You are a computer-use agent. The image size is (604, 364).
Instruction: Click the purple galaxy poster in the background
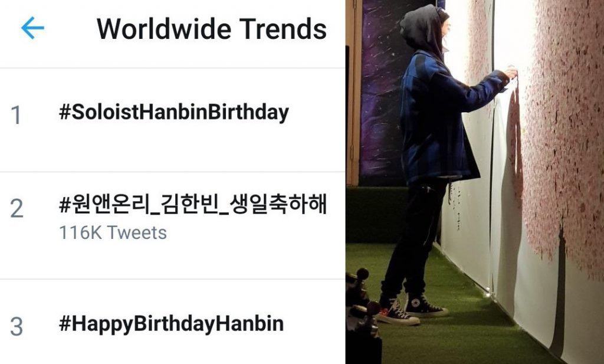(x=382, y=93)
